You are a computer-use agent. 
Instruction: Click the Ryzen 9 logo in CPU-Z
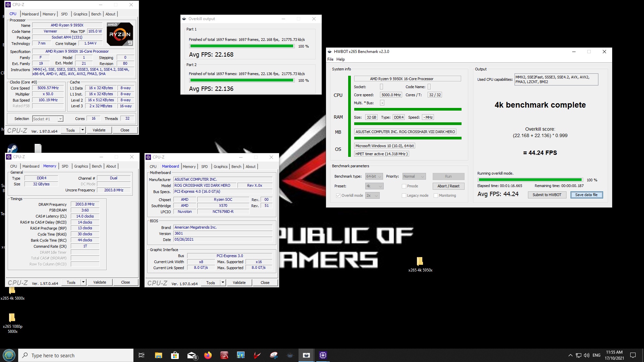click(x=120, y=34)
